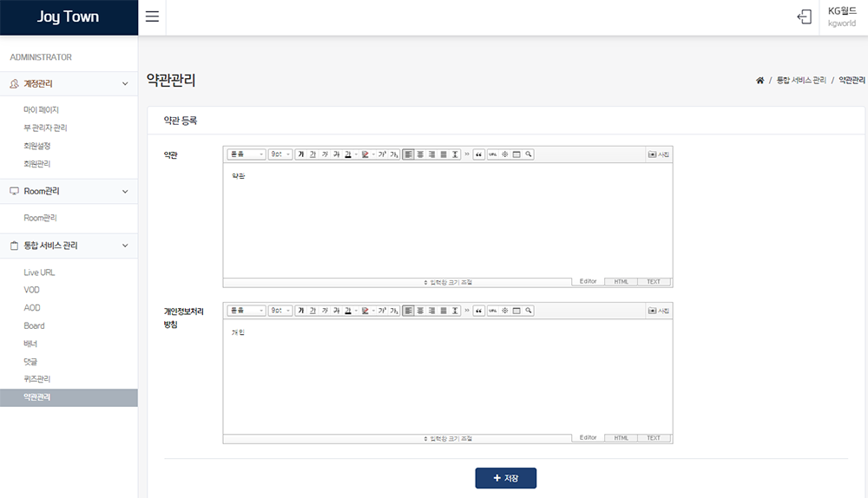Toggle the hamburger sidebar menu
Image resolution: width=868 pixels, height=498 pixels.
[x=152, y=17]
